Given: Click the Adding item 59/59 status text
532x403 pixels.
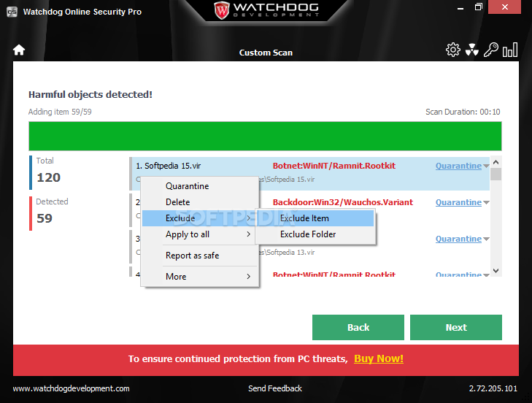Looking at the screenshot, I should pos(60,112).
